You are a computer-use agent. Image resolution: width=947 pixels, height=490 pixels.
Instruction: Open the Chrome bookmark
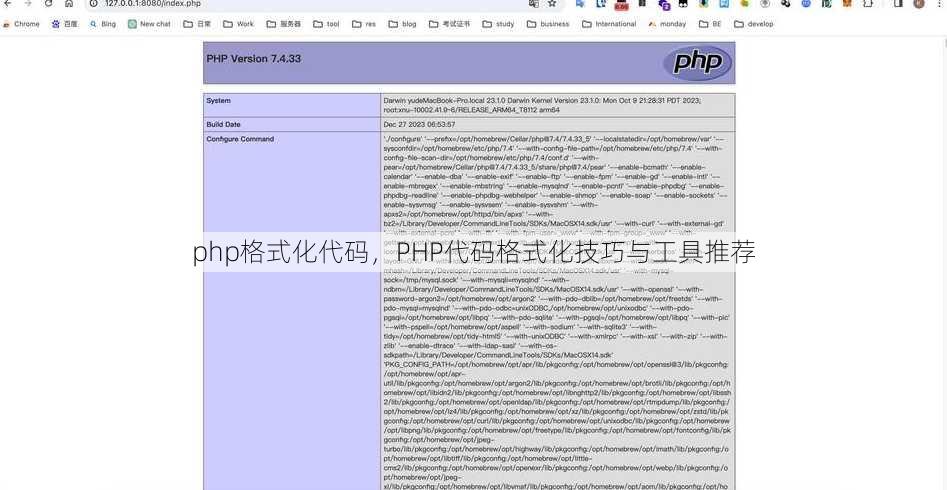tap(21, 24)
